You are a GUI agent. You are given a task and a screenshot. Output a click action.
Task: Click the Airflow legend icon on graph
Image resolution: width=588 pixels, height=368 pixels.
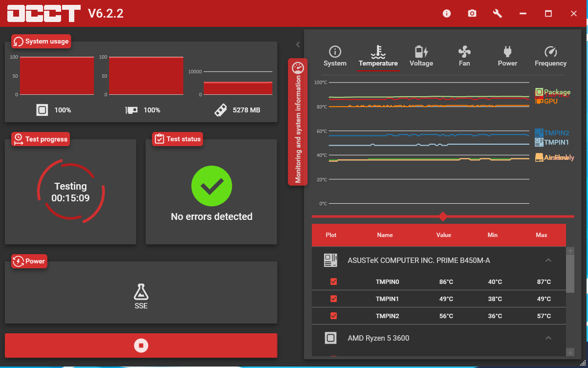[x=539, y=157]
